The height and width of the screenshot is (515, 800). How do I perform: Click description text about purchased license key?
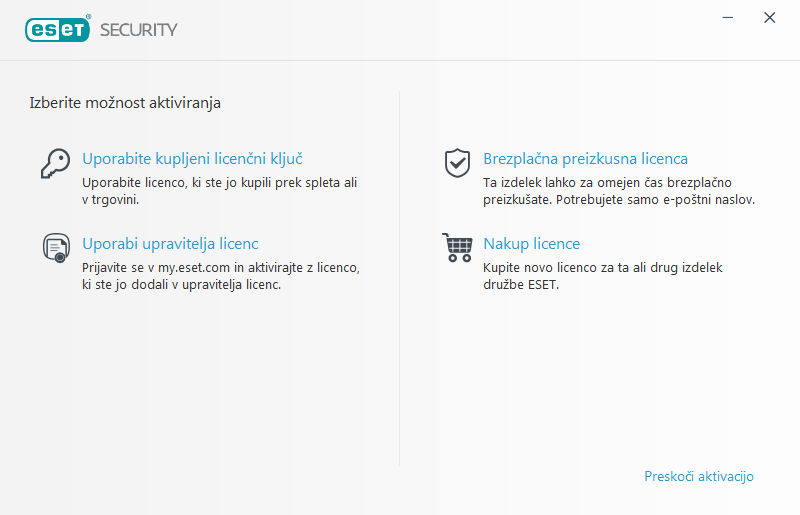[x=219, y=184]
